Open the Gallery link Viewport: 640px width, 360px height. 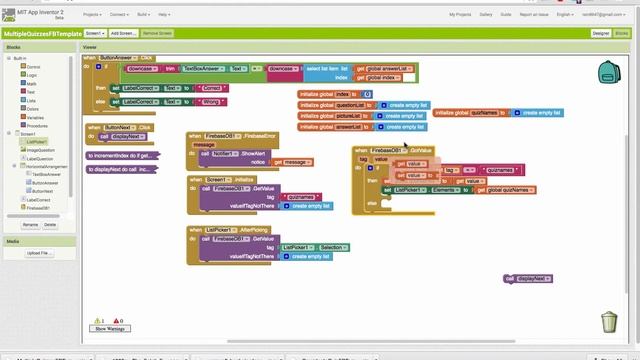tap(486, 15)
